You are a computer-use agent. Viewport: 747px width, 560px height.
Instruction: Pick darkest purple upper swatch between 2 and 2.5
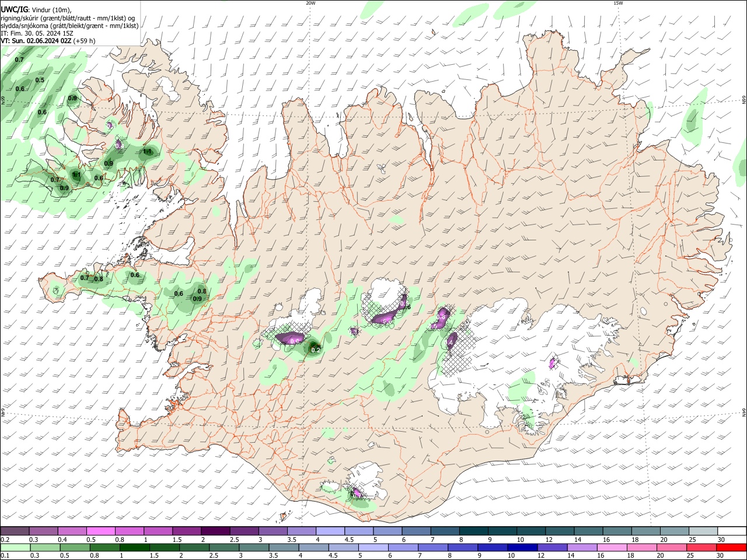(215, 531)
